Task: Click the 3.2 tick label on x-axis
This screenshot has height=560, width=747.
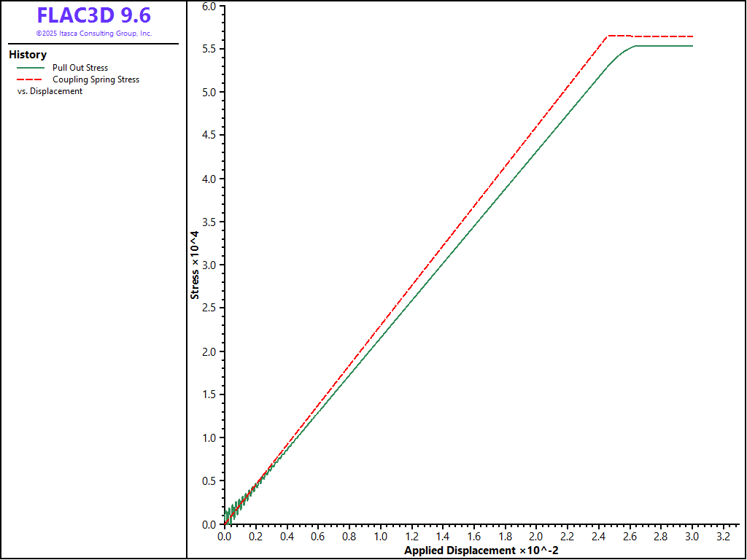Action: pos(723,536)
